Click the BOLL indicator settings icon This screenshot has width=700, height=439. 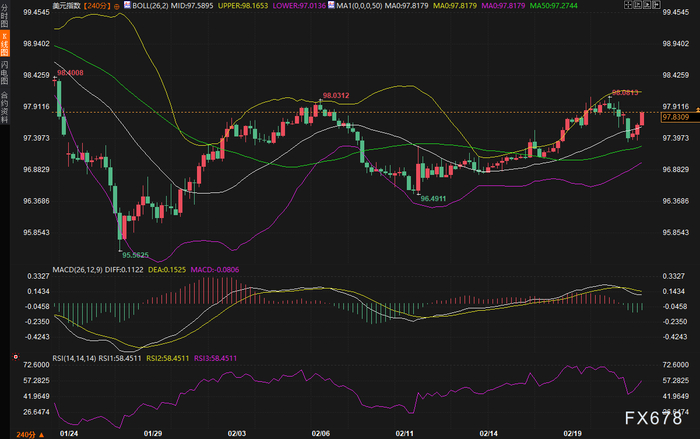point(127,5)
